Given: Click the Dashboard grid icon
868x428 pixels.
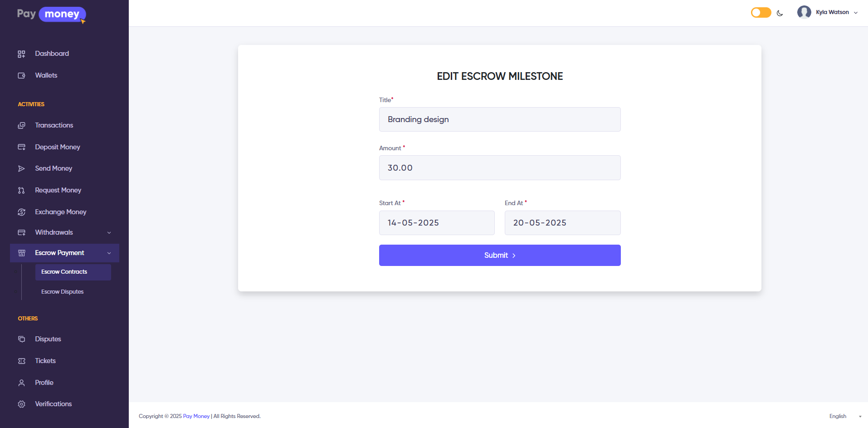Looking at the screenshot, I should pyautogui.click(x=21, y=54).
